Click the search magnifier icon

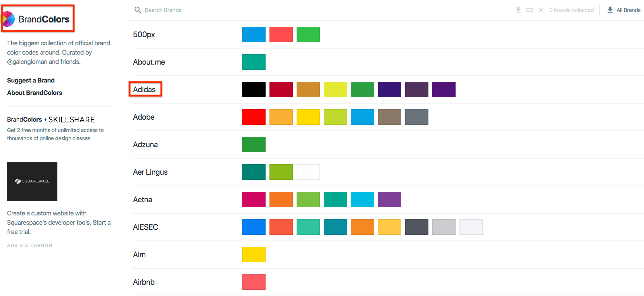point(138,10)
